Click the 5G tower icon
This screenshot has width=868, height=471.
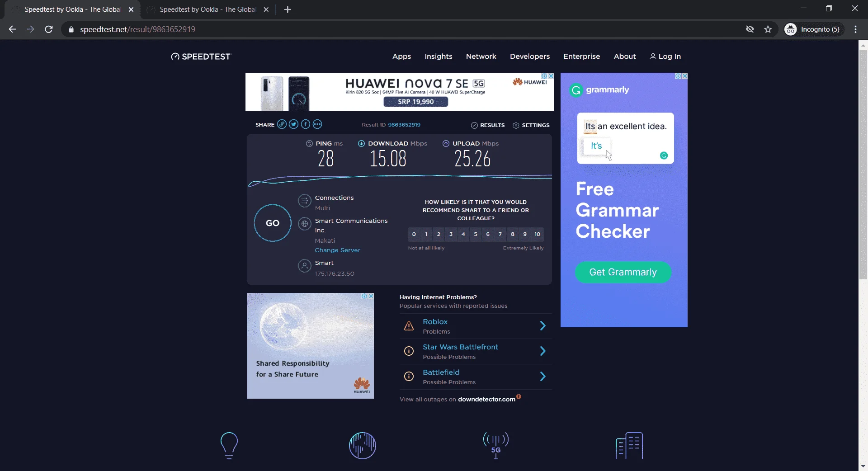(x=496, y=446)
